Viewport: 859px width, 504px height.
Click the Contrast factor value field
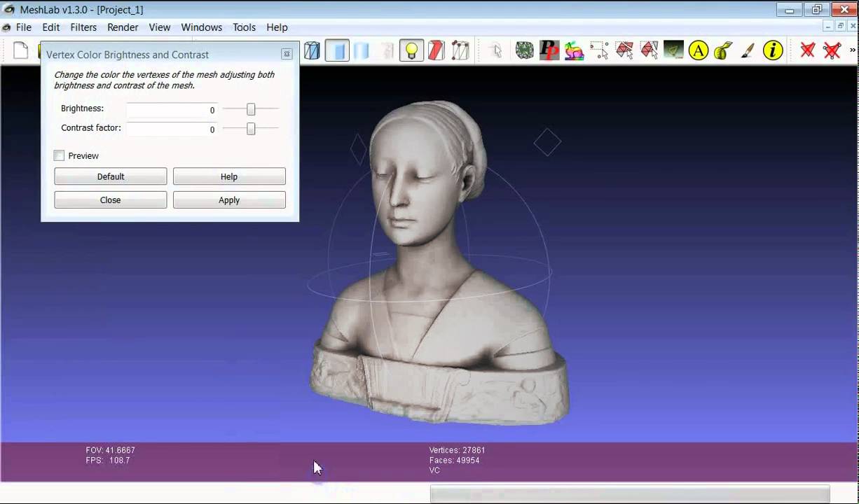tap(172, 129)
